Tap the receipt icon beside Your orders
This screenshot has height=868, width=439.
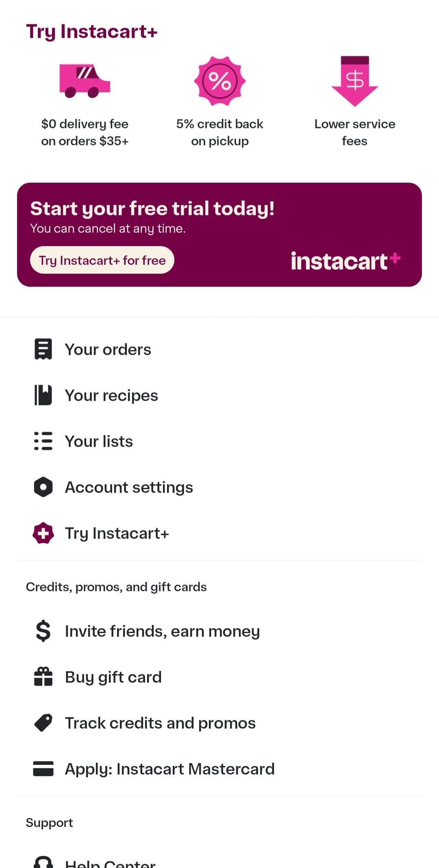coord(43,349)
